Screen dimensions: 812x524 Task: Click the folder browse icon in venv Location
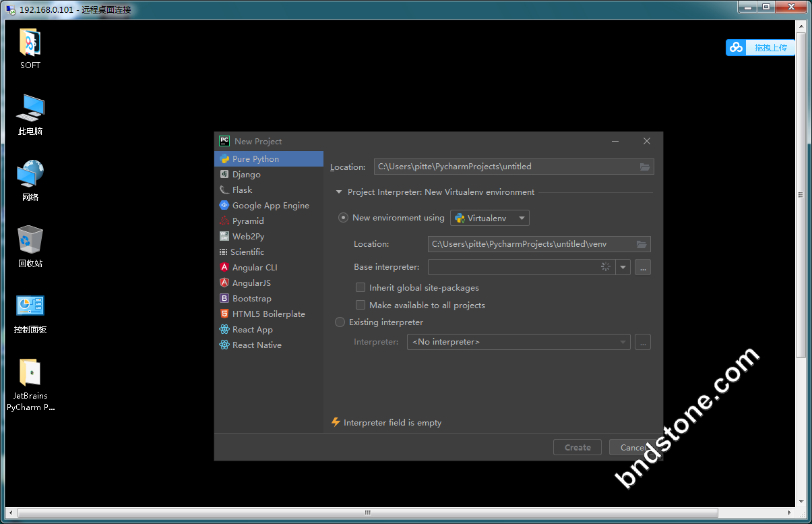641,244
